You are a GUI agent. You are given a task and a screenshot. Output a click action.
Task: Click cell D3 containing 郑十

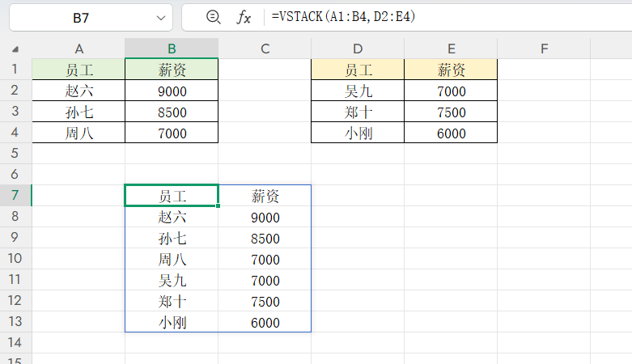tap(358, 112)
